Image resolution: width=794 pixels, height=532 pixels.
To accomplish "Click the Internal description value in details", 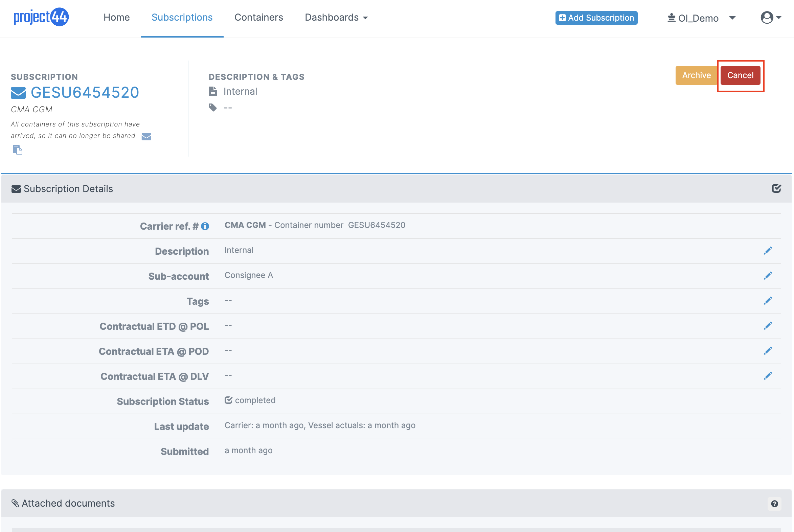I will click(239, 250).
